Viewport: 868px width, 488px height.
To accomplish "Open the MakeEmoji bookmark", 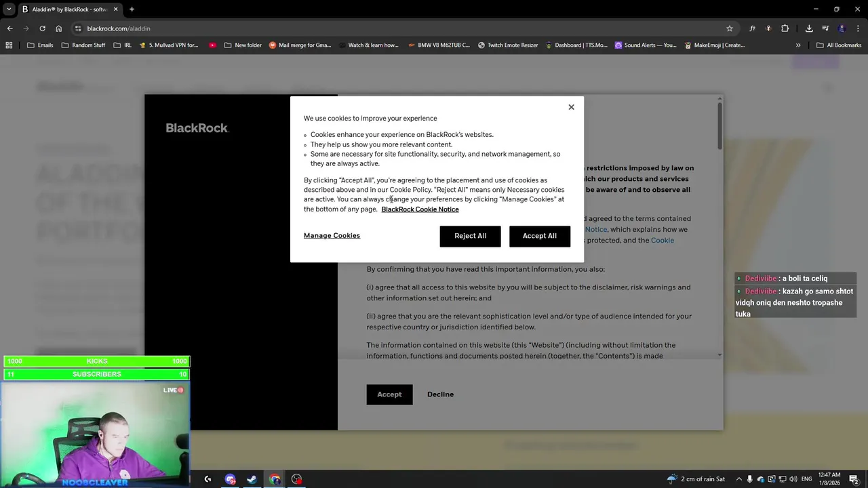I will (x=714, y=45).
